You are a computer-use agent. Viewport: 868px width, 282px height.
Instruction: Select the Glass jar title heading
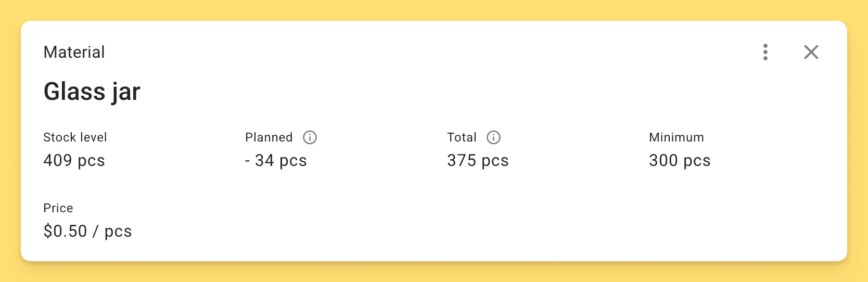pyautogui.click(x=92, y=92)
